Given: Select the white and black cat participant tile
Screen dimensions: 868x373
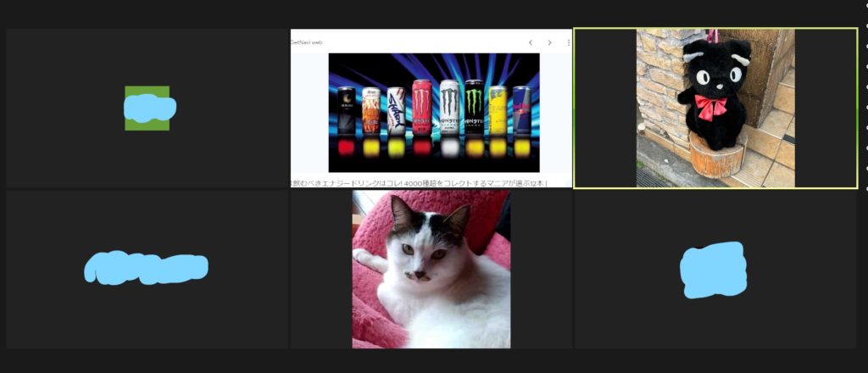Looking at the screenshot, I should click(x=431, y=269).
